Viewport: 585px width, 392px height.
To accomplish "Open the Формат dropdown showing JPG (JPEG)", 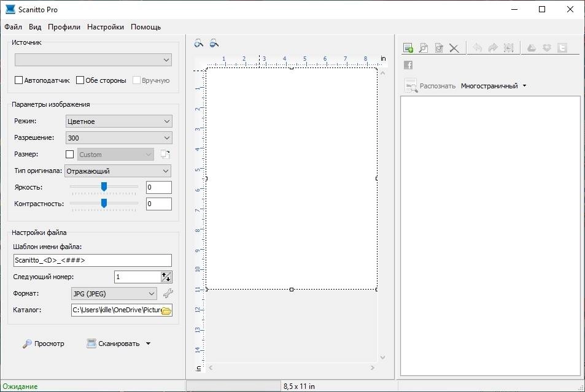I will pos(114,293).
